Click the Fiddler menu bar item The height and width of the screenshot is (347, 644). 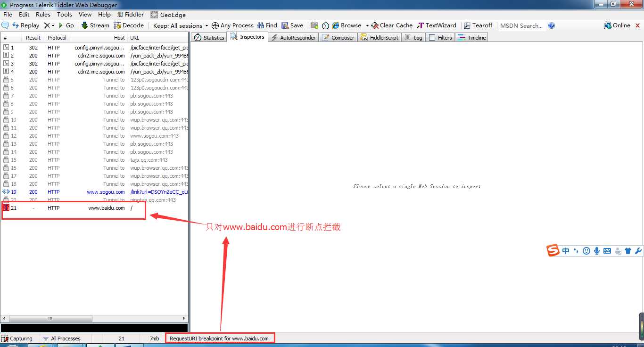[131, 15]
